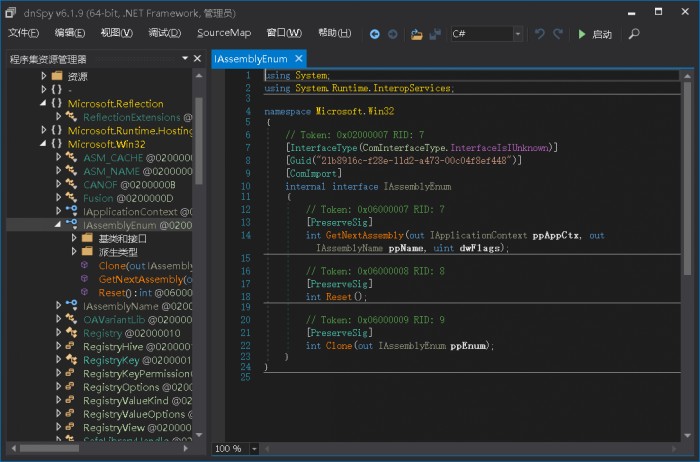Open the C# language dropdown
This screenshot has width=700, height=462.
[518, 34]
